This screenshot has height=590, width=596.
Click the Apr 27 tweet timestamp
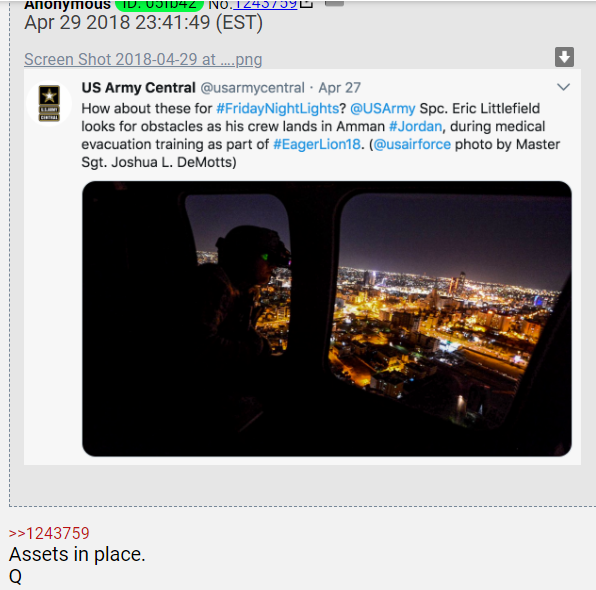coord(339,88)
